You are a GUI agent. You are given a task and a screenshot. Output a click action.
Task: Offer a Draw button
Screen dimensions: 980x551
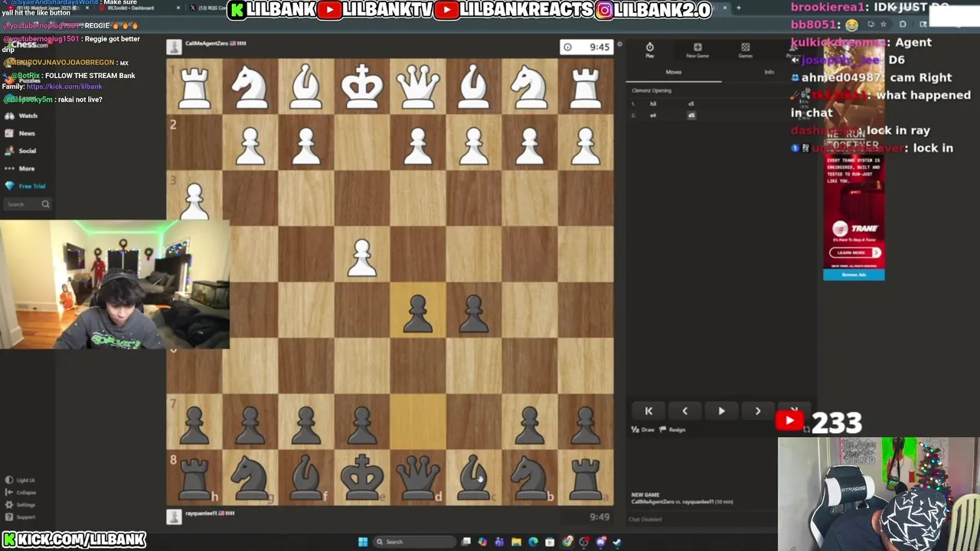click(x=643, y=430)
